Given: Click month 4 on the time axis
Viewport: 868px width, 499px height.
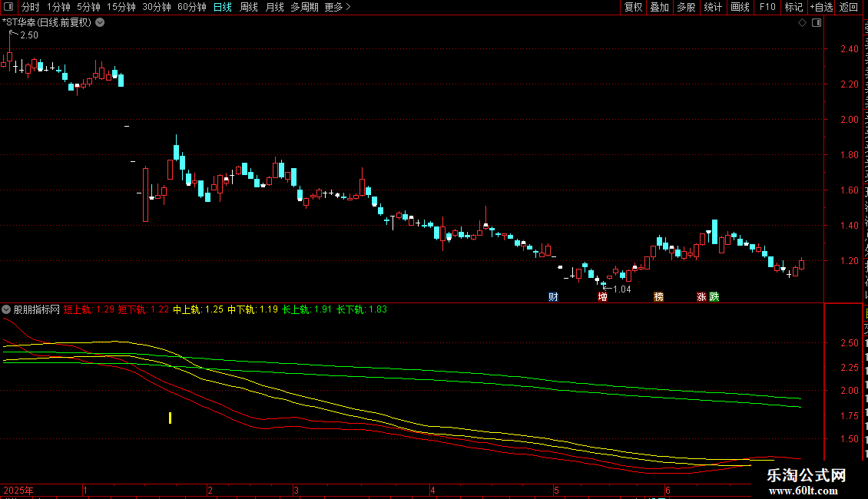Looking at the screenshot, I should pyautogui.click(x=433, y=490).
